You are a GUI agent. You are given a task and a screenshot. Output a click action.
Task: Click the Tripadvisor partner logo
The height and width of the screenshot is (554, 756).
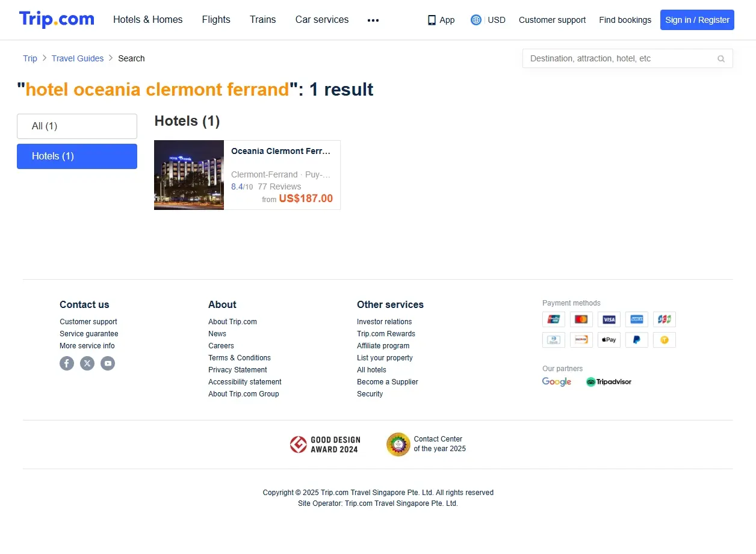click(609, 382)
